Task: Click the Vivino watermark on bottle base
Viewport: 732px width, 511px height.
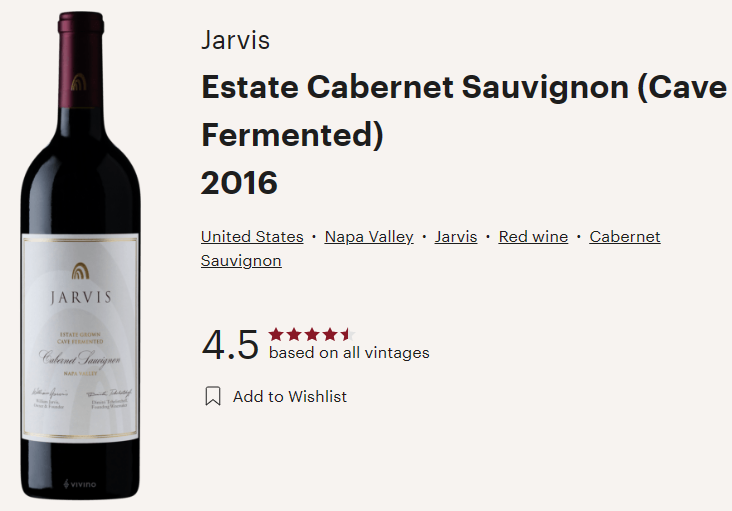Action: coord(80,484)
